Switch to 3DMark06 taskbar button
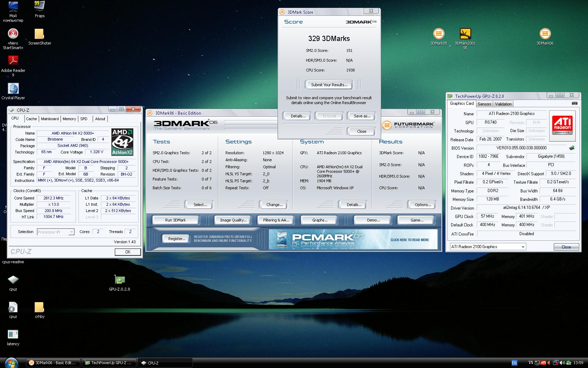This screenshot has height=368, width=588. 54,363
